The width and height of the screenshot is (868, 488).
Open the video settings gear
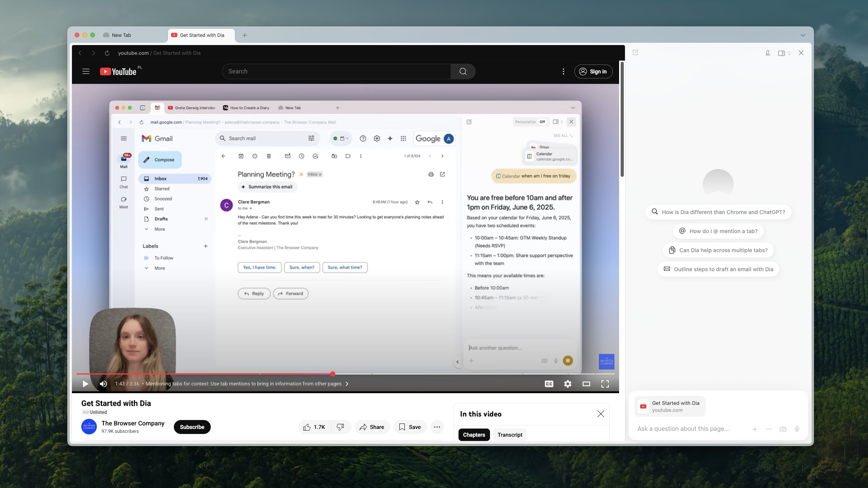[567, 384]
